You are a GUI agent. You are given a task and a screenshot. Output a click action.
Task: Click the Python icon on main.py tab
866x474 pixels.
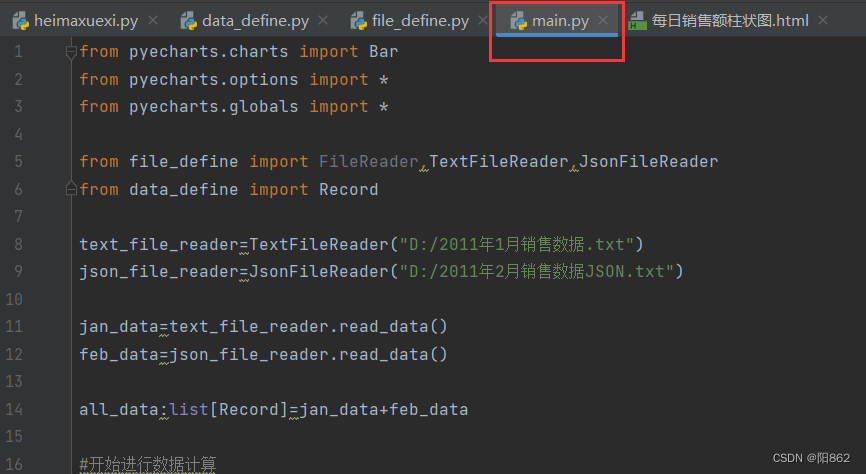[x=519, y=21]
